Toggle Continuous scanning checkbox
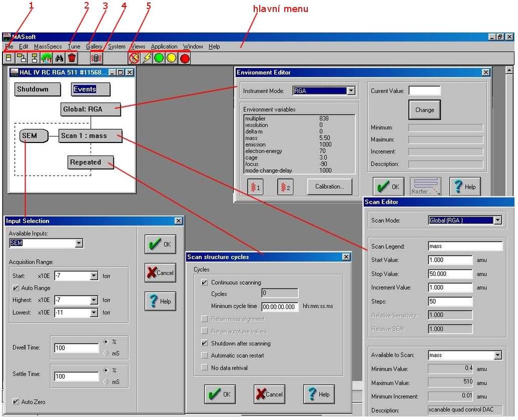 coord(204,283)
